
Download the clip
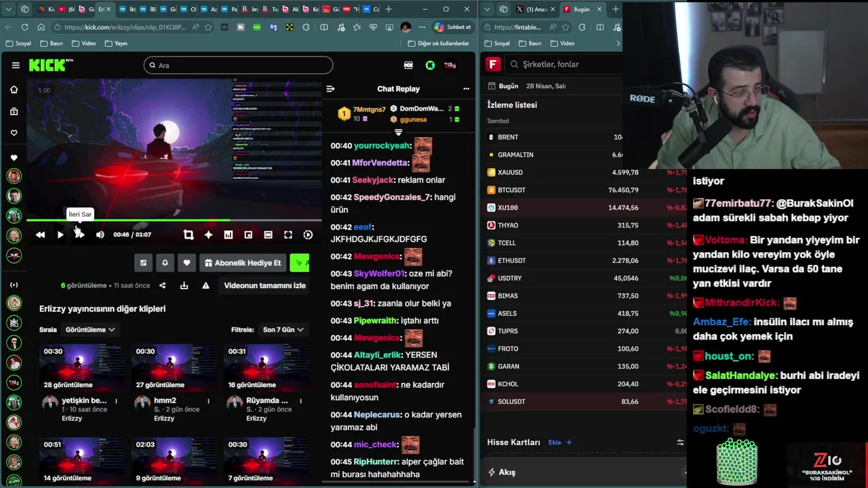coord(184,285)
